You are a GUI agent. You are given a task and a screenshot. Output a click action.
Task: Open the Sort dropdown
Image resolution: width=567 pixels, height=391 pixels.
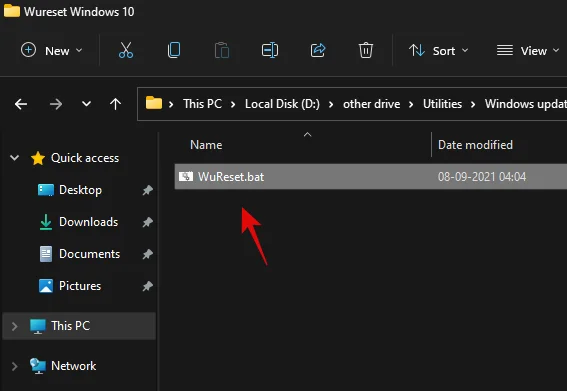coord(438,51)
